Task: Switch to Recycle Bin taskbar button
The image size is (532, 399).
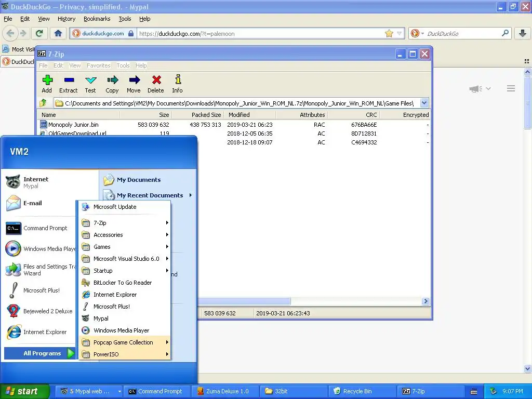Action: coord(362,391)
